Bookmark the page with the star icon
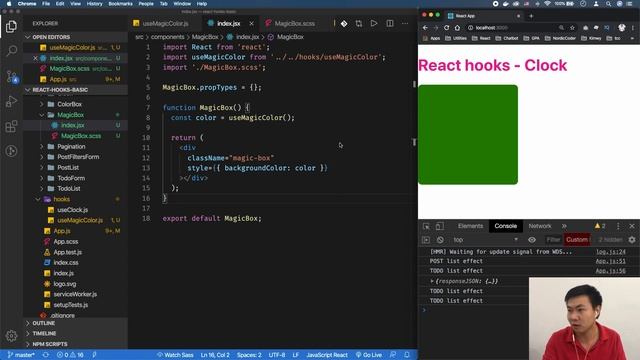640x360 pixels. click(572, 28)
